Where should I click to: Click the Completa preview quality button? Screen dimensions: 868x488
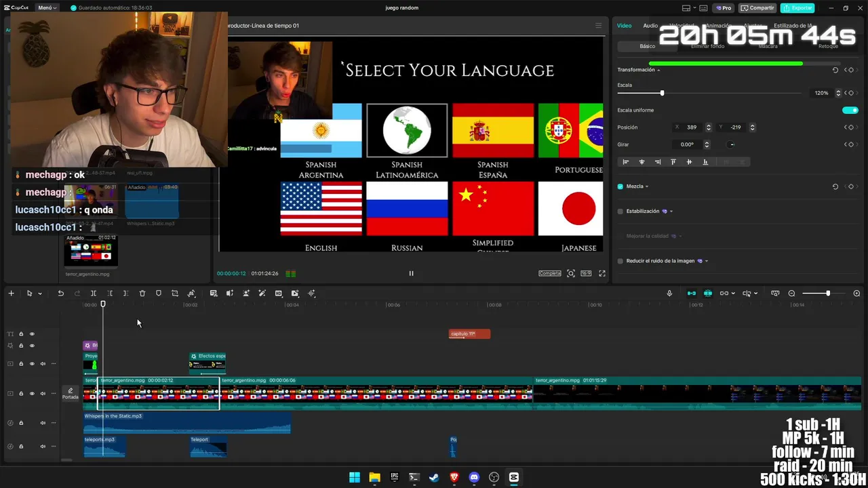[x=550, y=273]
